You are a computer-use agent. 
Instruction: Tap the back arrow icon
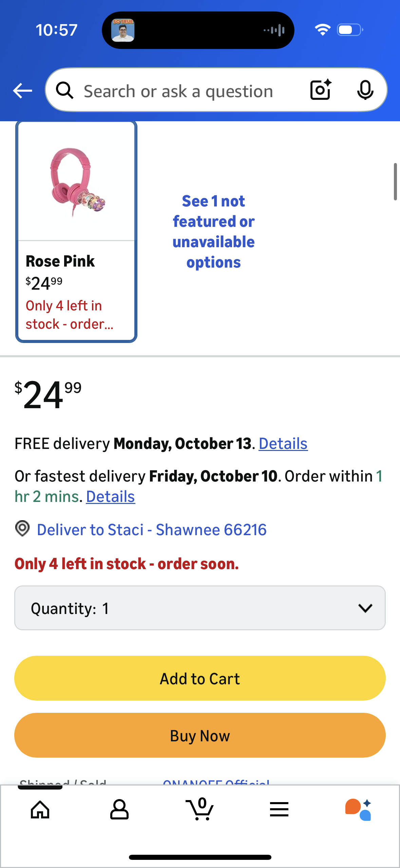22,91
